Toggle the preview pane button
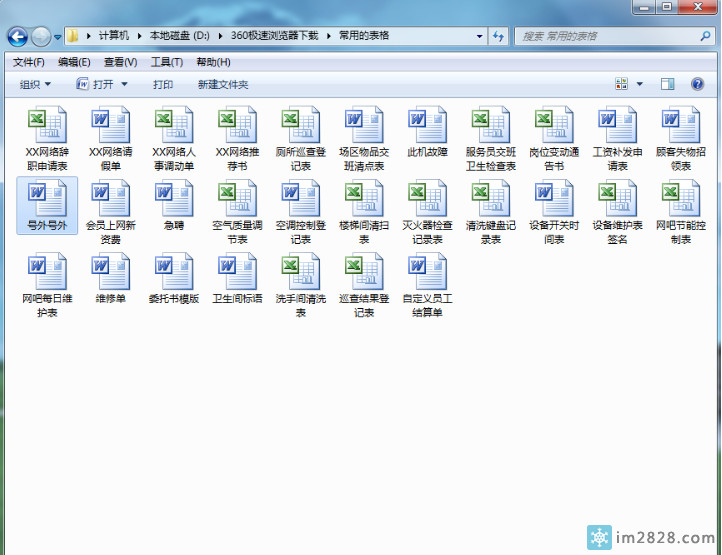Screen dimensions: 722x555 pyautogui.click(x=668, y=85)
